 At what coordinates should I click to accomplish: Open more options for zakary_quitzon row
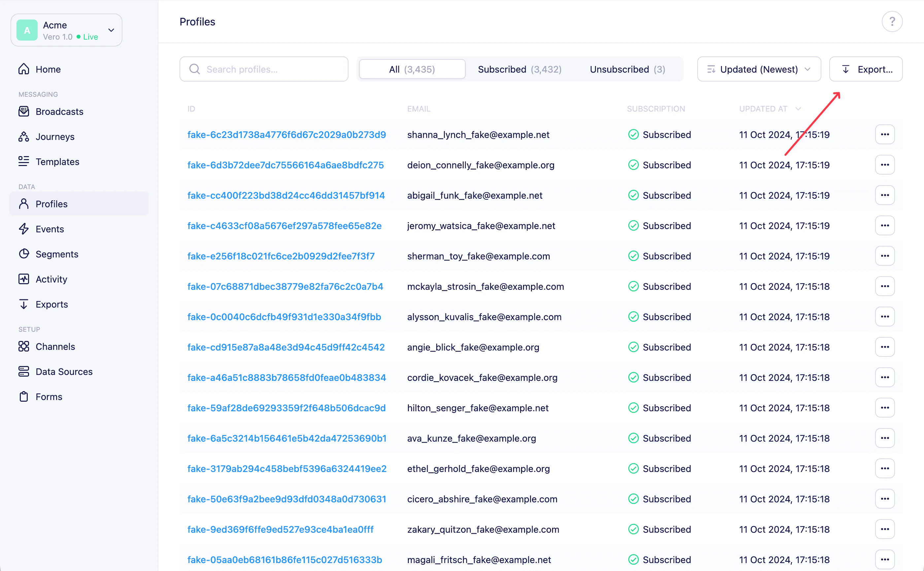885,529
